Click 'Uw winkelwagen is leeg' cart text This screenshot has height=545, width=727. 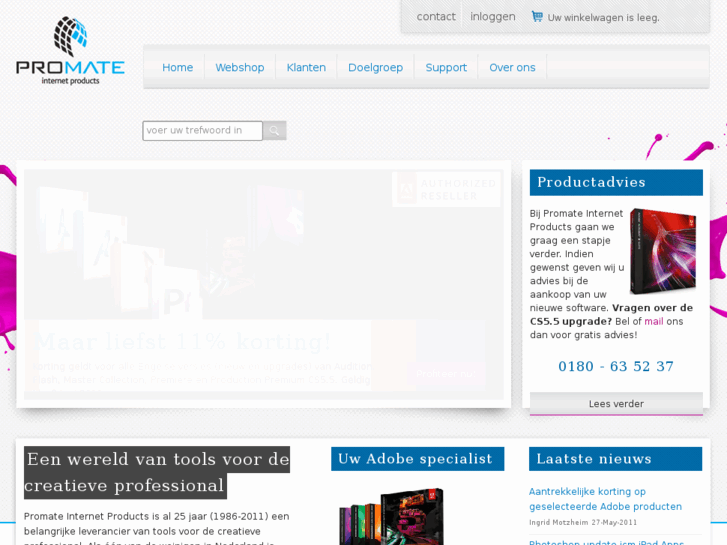[x=603, y=18]
